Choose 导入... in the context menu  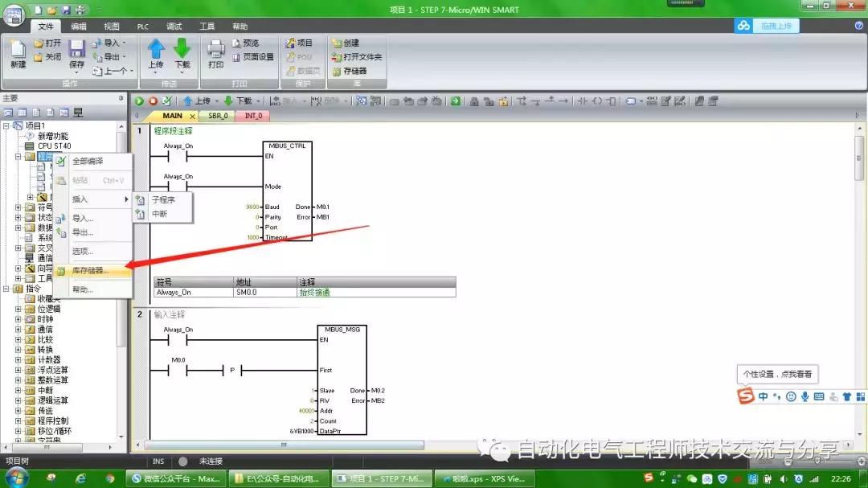coord(93,218)
